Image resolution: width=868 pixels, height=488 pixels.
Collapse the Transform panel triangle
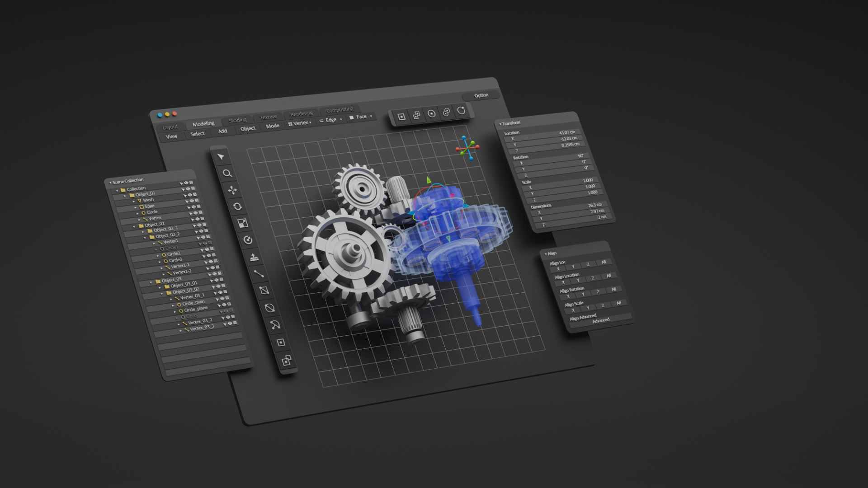click(500, 124)
